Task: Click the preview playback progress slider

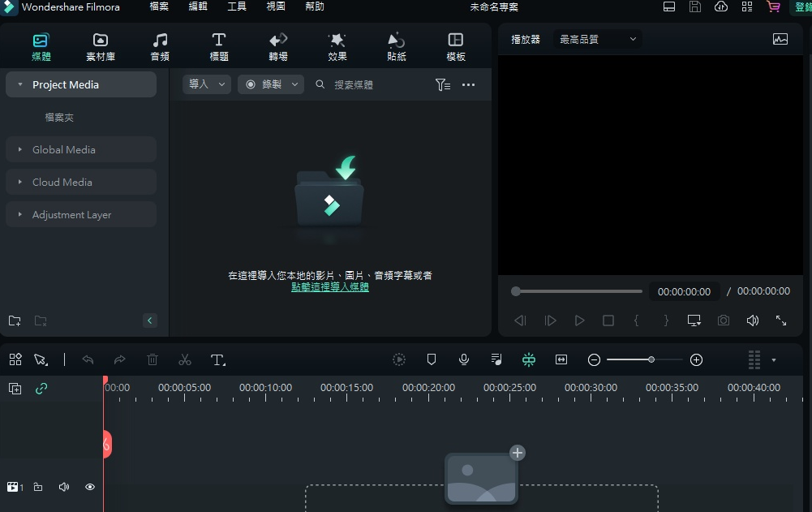Action: coord(577,291)
